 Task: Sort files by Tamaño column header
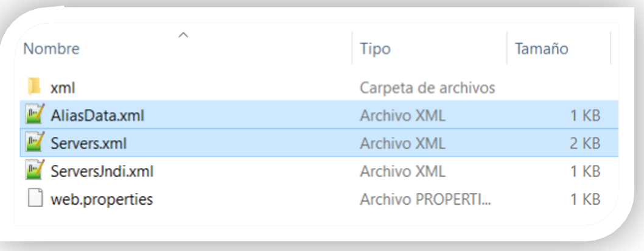(542, 48)
